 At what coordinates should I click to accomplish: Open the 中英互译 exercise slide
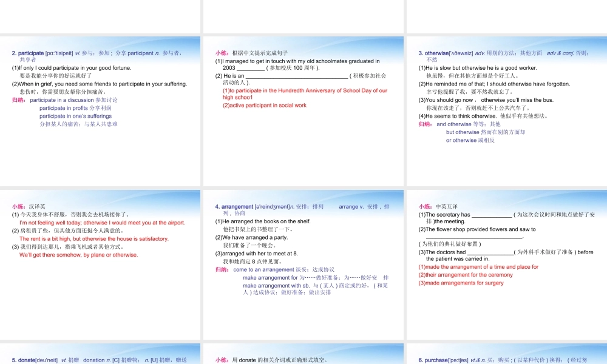point(506,264)
